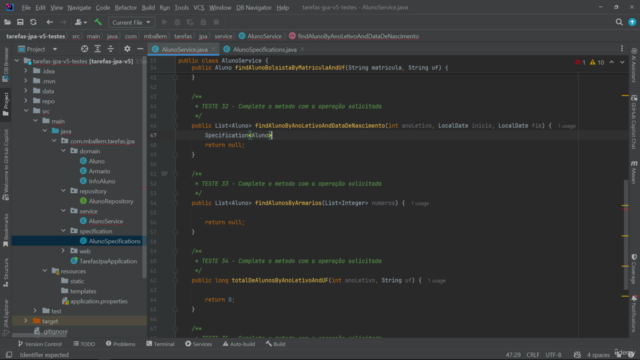
Task: Open the File menu
Action: tap(26, 7)
